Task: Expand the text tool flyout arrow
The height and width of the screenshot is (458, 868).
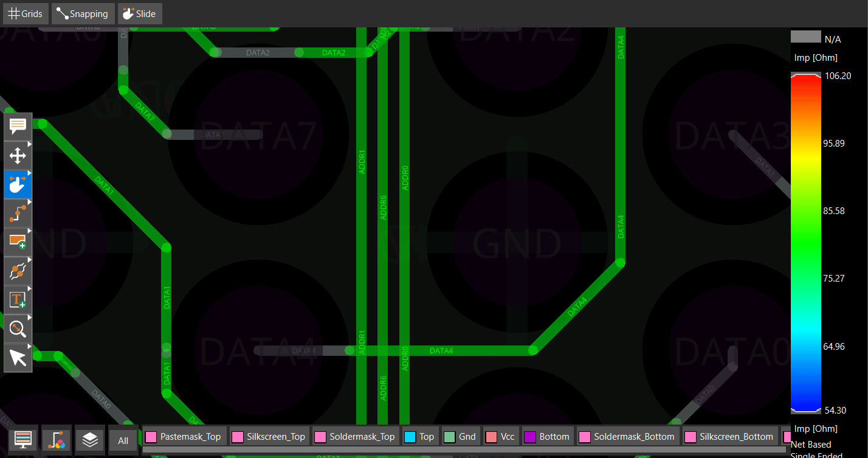Action: pos(29,289)
